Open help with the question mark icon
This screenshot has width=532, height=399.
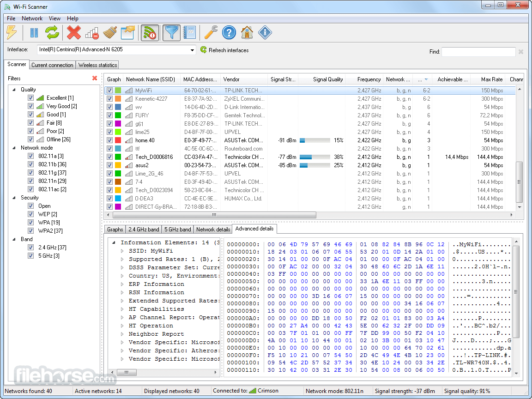point(229,33)
